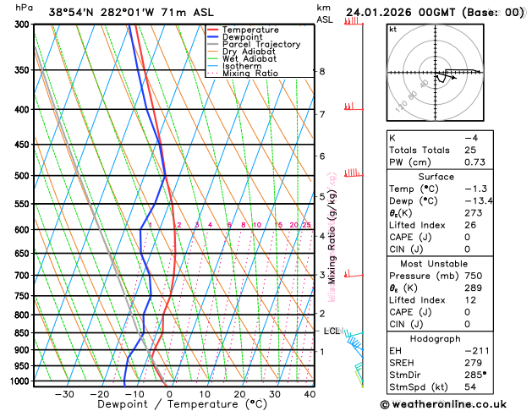Click the '8' km altitude tick label
This screenshot has width=532, height=411.
pos(322,71)
